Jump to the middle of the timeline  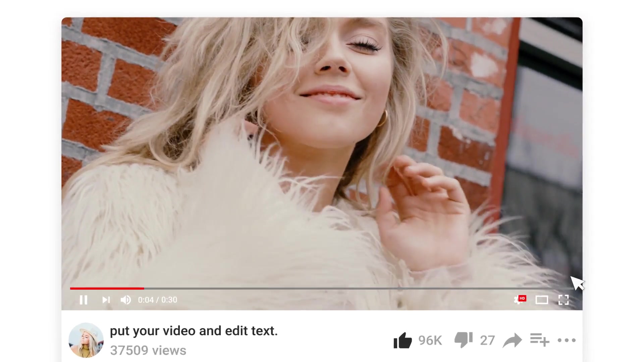coord(322,288)
